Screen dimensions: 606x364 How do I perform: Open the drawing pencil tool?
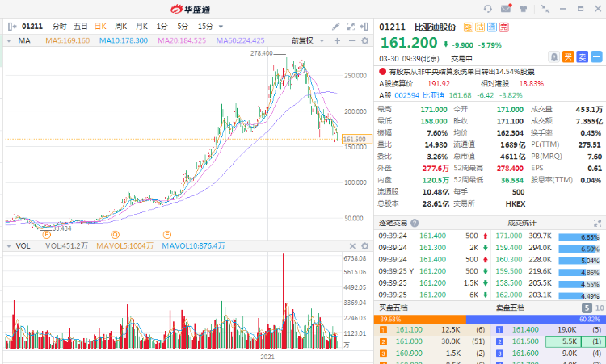[336, 27]
